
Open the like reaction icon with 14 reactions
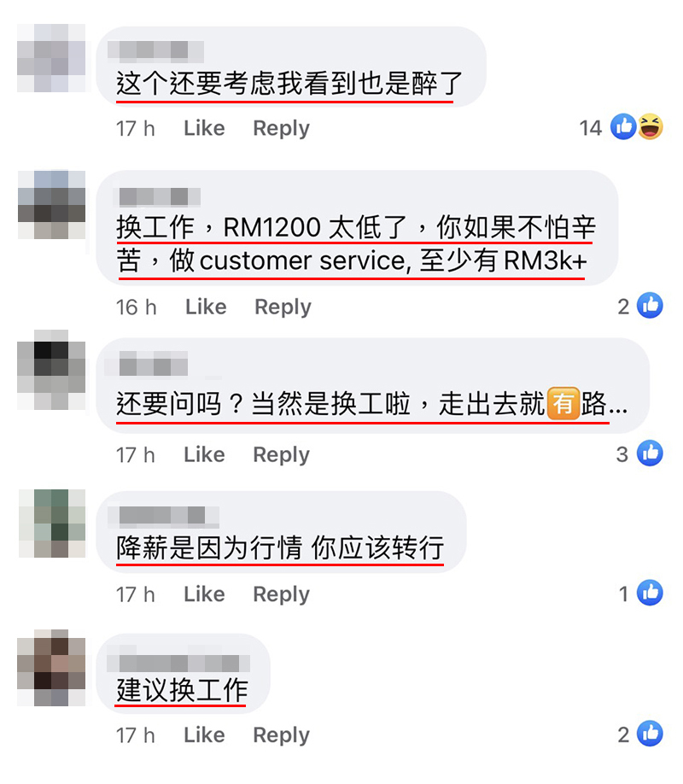coord(623,126)
